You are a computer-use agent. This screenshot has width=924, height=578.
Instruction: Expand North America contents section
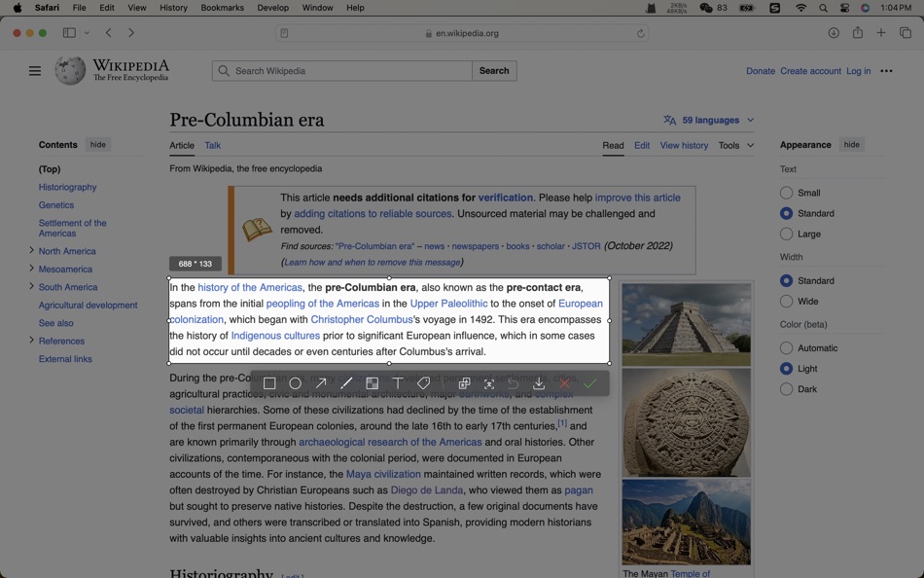[x=31, y=251]
